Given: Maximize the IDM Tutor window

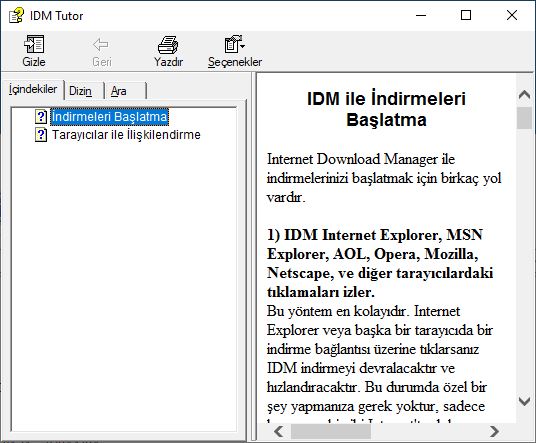Looking at the screenshot, I should click(466, 15).
